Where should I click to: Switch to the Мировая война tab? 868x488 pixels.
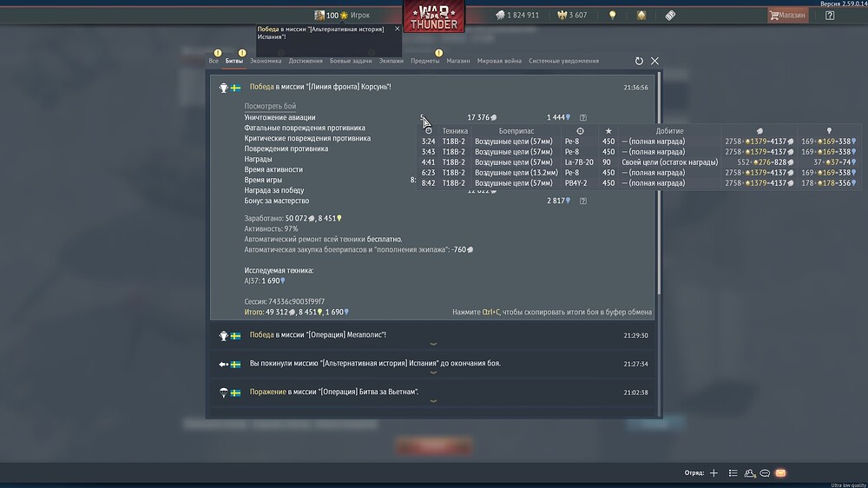(499, 61)
